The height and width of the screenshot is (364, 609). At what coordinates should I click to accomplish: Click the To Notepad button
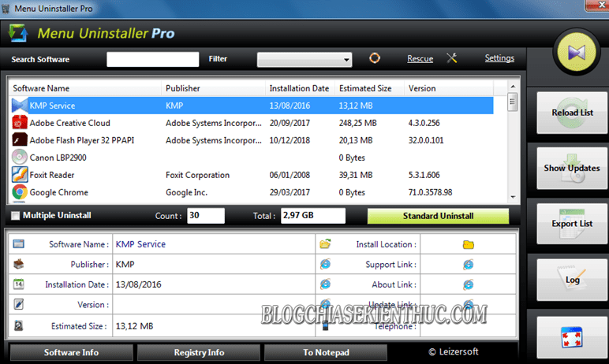pyautogui.click(x=326, y=352)
